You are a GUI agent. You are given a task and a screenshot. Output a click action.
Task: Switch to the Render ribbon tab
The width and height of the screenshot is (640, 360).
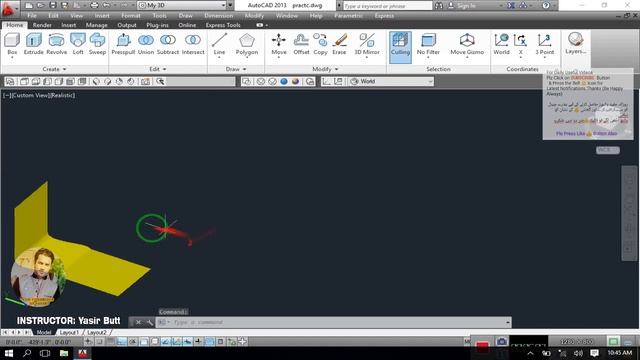coord(42,25)
